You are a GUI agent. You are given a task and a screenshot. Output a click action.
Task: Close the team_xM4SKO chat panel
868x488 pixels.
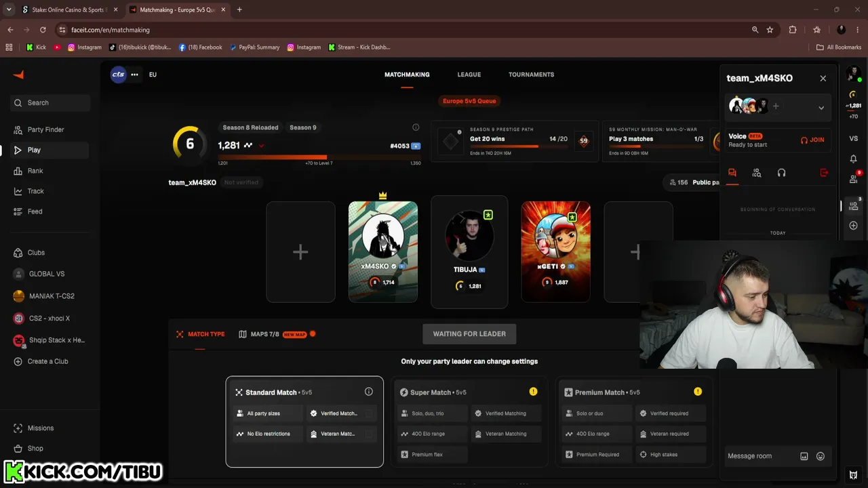[x=823, y=79]
